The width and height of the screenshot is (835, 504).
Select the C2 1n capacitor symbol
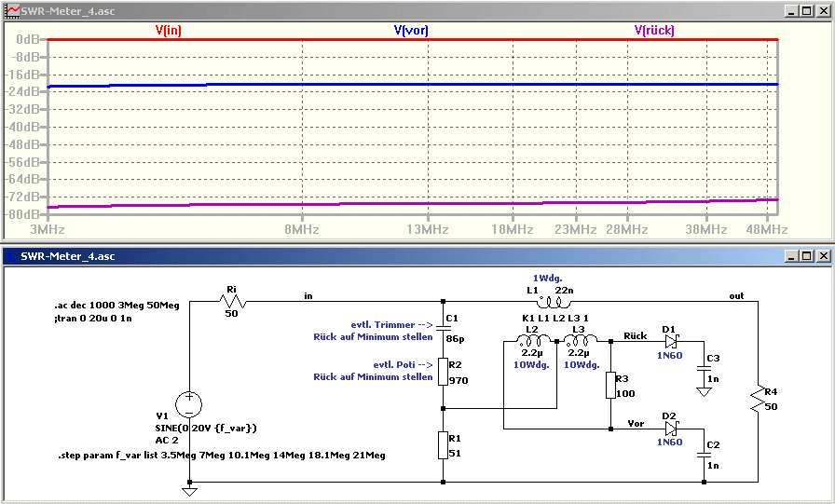click(704, 455)
